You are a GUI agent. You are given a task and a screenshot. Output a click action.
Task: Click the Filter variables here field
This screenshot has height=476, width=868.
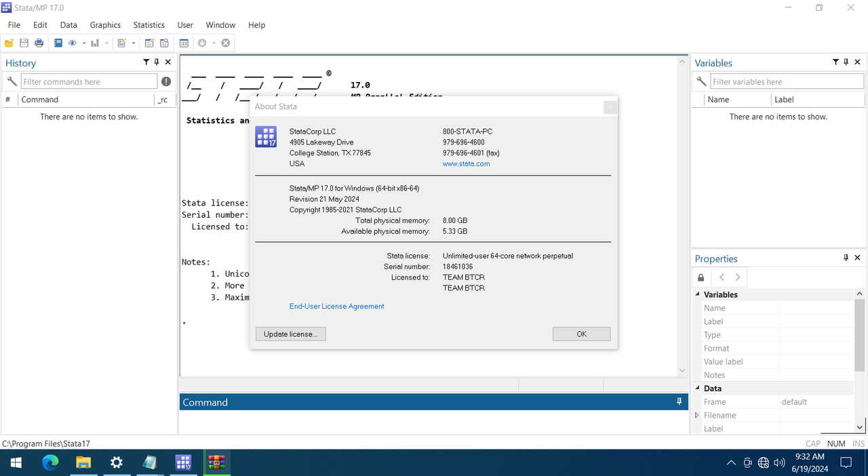787,81
